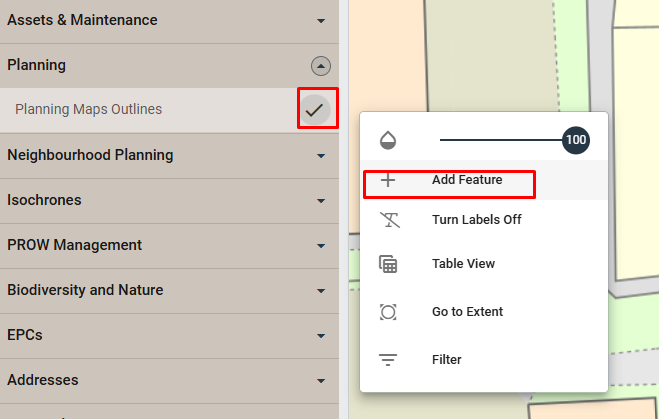Expand the Isochrones group
This screenshot has width=659, height=419.
click(320, 201)
